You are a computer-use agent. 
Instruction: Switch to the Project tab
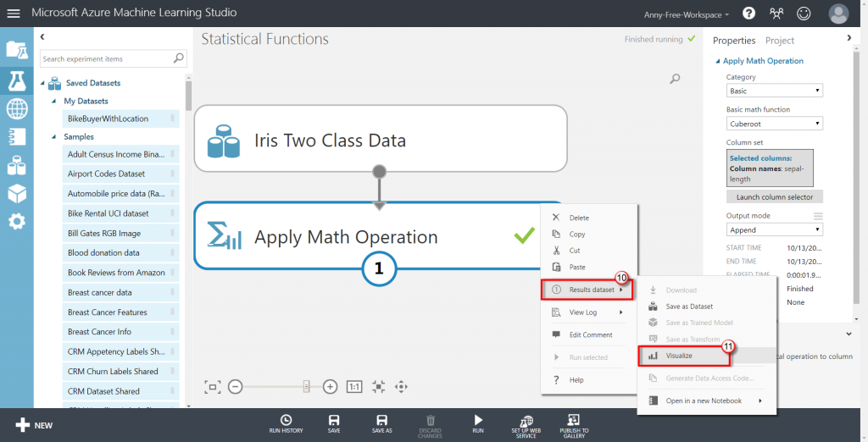pos(780,41)
